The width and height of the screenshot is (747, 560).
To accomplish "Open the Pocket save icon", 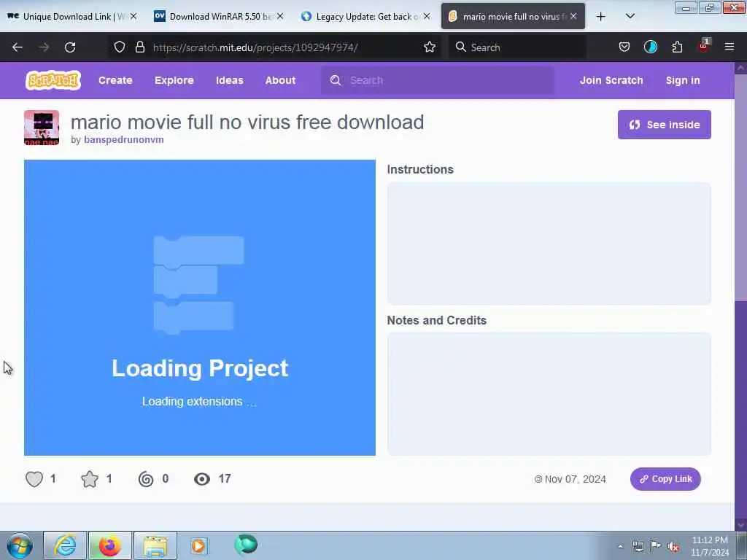I will pyautogui.click(x=624, y=47).
